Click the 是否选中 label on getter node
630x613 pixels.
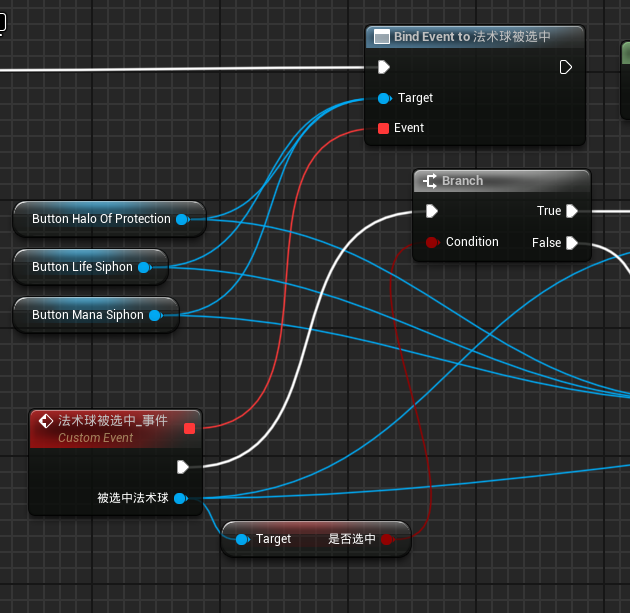(x=352, y=539)
